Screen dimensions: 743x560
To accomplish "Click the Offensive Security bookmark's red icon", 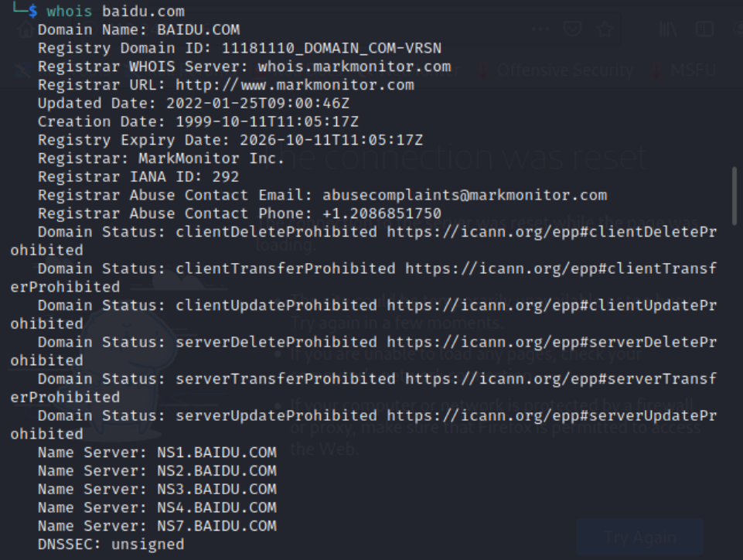I will tap(484, 70).
